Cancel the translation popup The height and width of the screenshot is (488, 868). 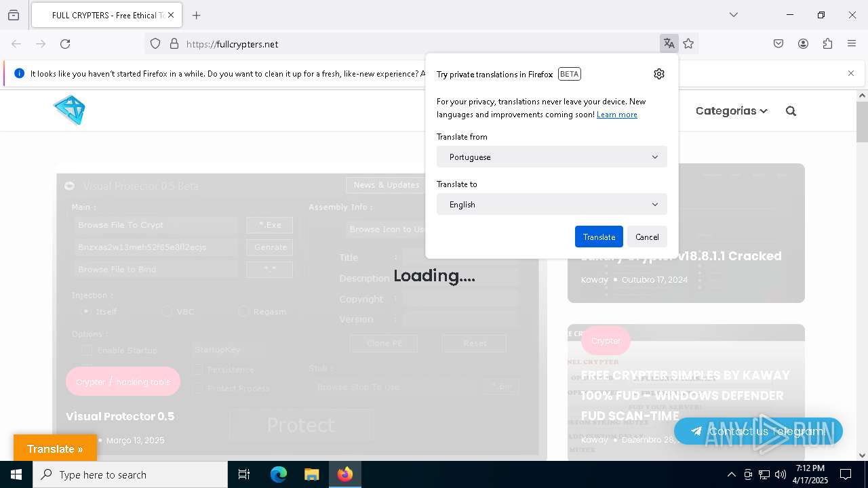[x=647, y=237]
